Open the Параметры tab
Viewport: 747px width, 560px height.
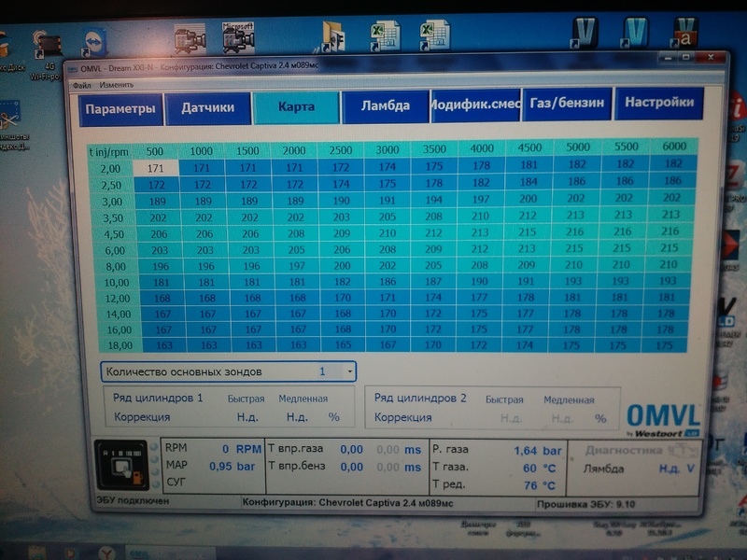pyautogui.click(x=120, y=109)
